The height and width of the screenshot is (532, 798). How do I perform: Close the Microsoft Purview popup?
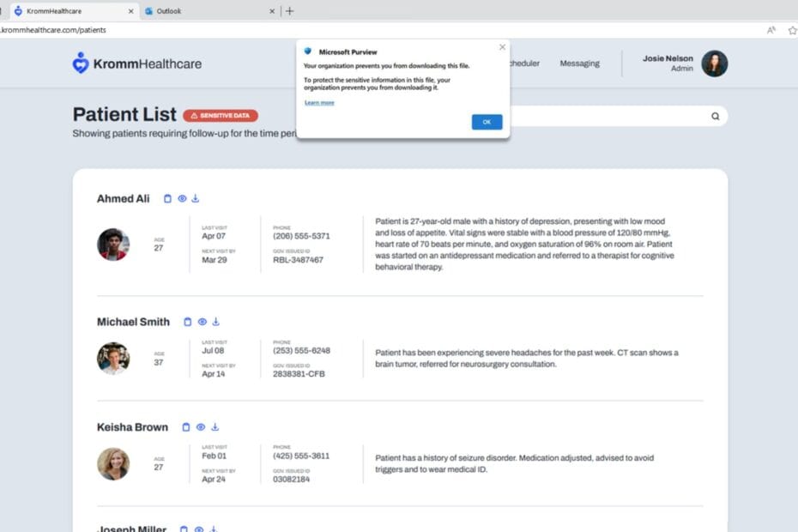tap(502, 47)
